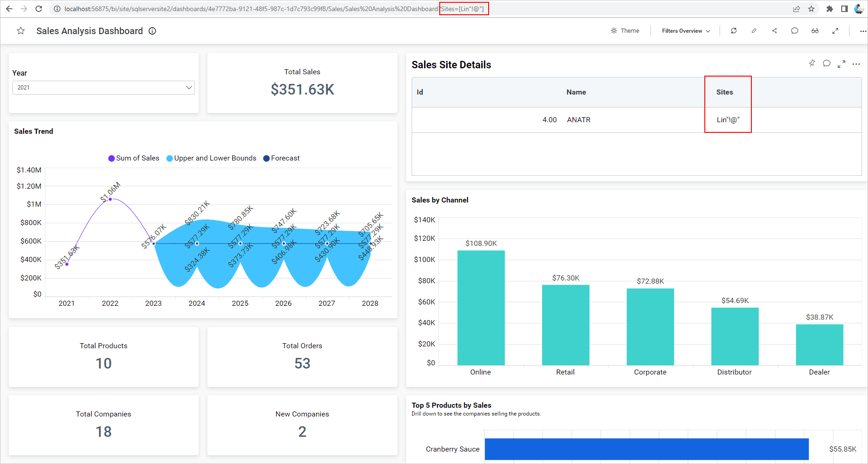Click the Theme button
This screenshot has width=868, height=464.
pyautogui.click(x=625, y=31)
